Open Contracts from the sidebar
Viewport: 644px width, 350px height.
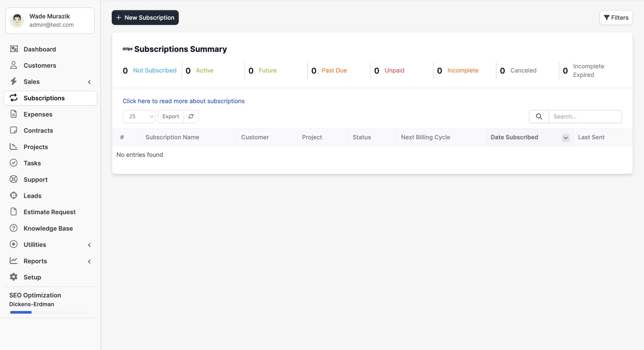(38, 130)
